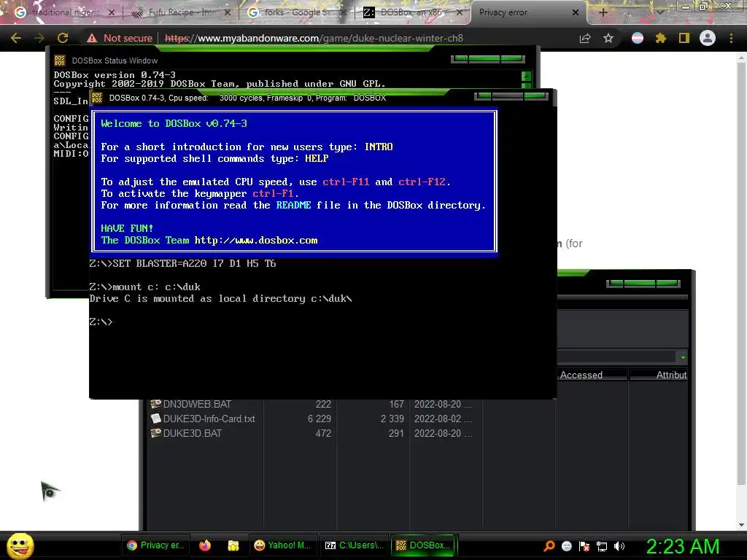Screen dimensions: 747x560
Task: Click the DOSBox taskbar button
Action: click(x=423, y=545)
